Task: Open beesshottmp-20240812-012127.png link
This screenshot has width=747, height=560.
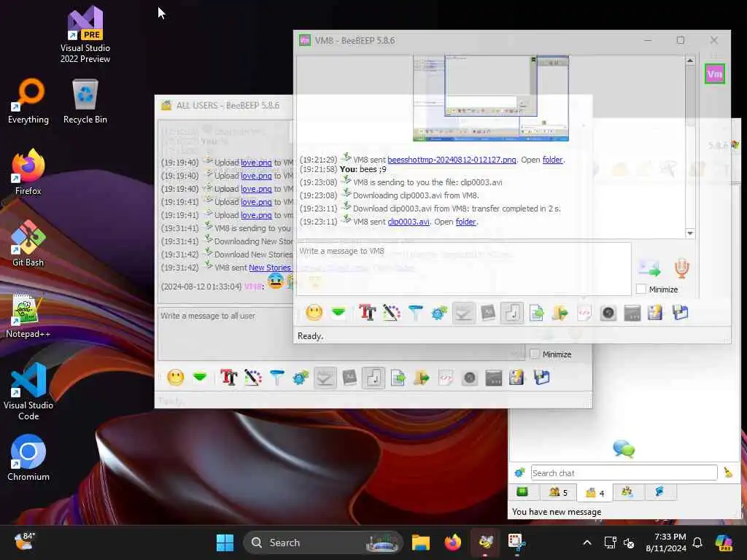Action: [452, 160]
